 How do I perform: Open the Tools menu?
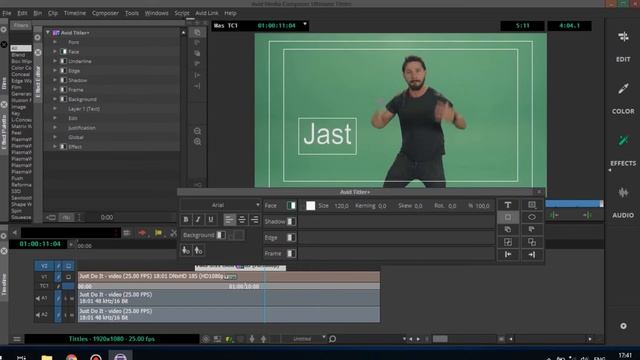pos(131,13)
